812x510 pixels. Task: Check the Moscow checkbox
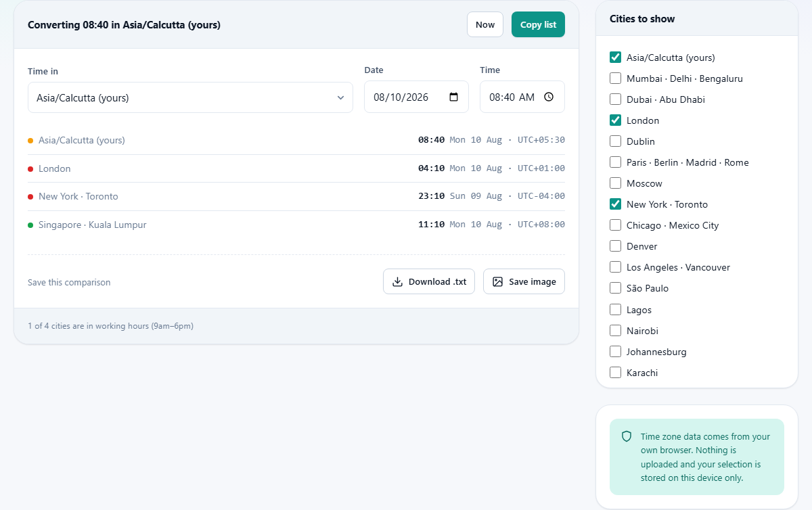pyautogui.click(x=615, y=183)
